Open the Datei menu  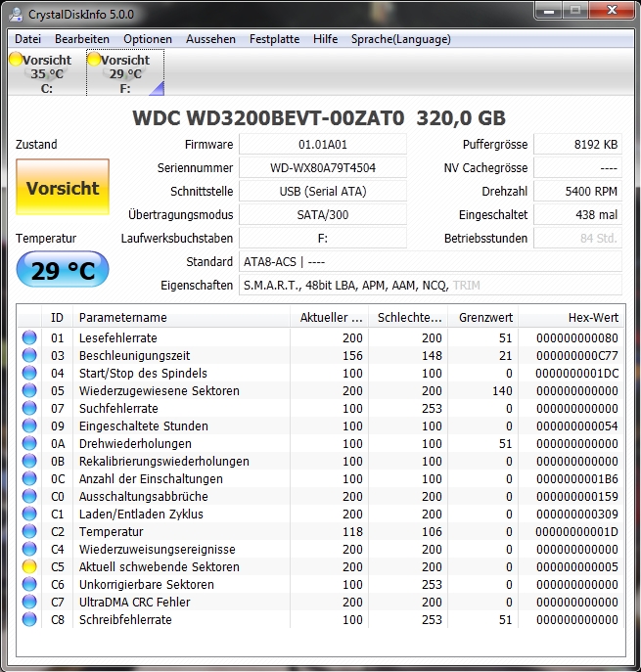point(27,39)
